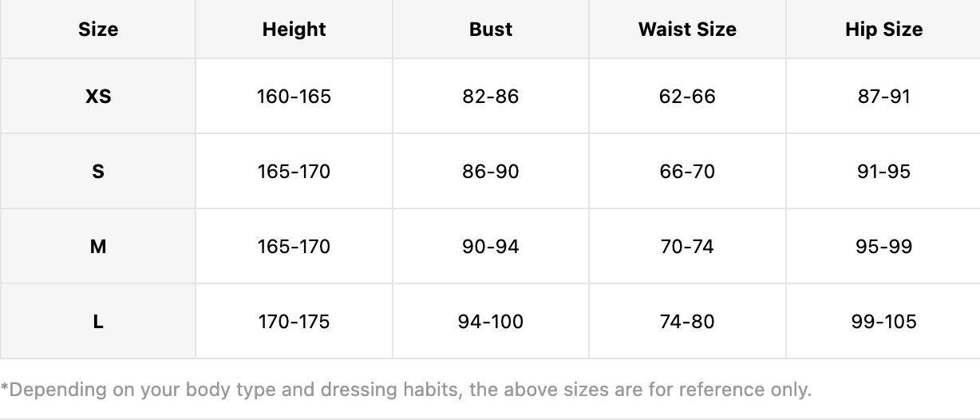
Task: Click the 86-90 bust cell
Action: tap(491, 172)
